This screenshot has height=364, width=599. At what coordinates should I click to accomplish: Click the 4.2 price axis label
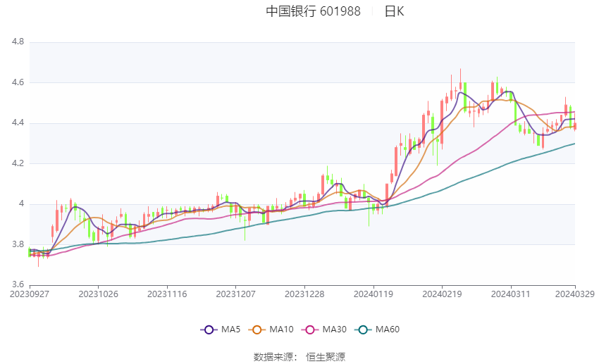(x=18, y=163)
